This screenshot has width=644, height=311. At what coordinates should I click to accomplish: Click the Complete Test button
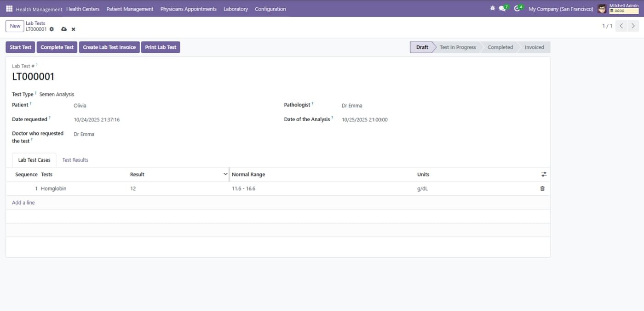pos(57,47)
